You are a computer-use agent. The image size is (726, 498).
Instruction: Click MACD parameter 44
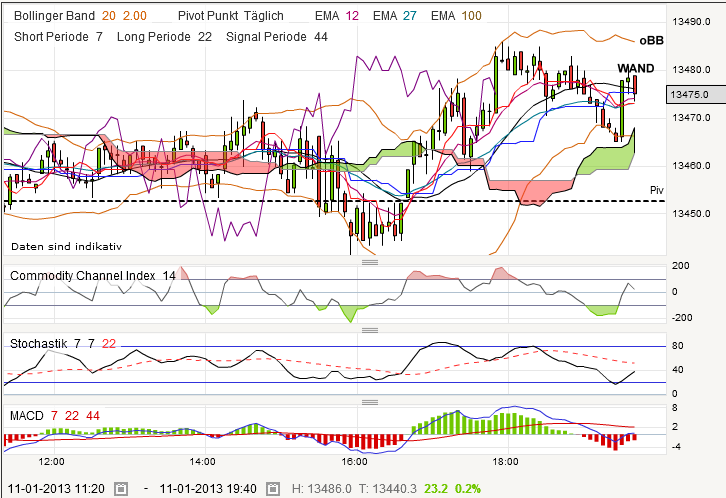tap(93, 416)
